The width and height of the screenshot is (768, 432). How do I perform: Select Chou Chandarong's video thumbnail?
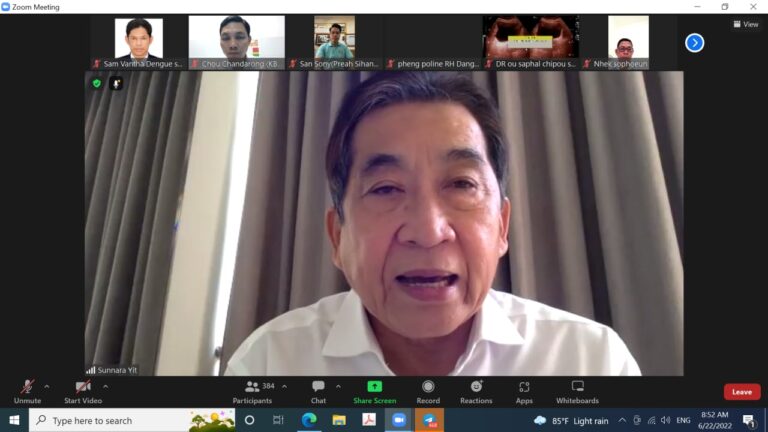[x=236, y=38]
